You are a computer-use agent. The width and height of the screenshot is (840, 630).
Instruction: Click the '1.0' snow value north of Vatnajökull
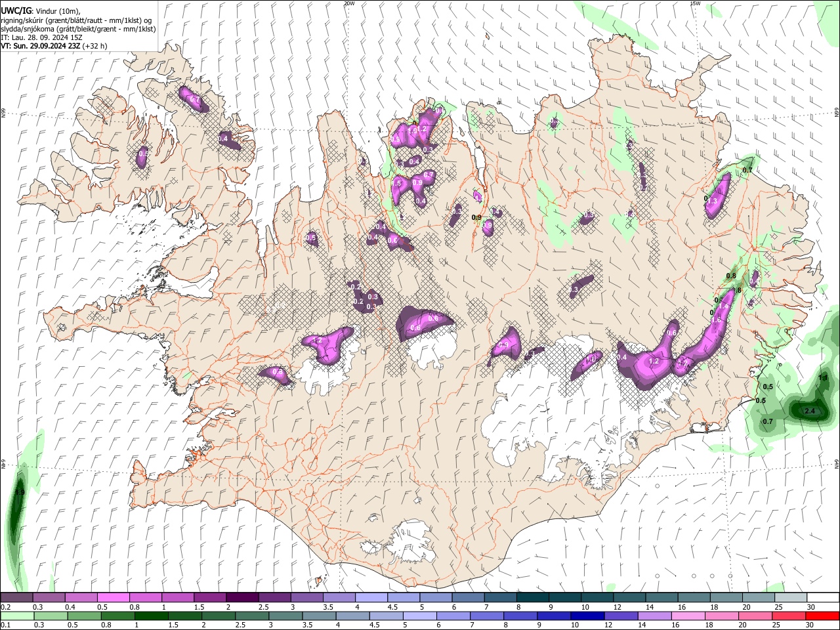[x=590, y=359]
